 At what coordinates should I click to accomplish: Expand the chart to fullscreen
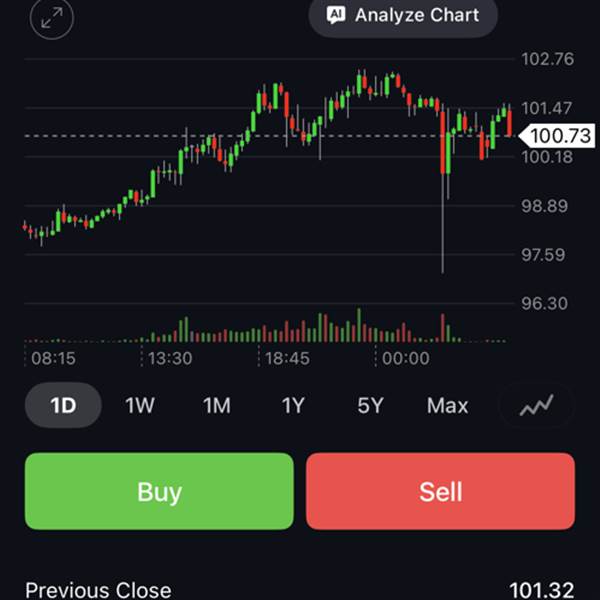point(52,17)
